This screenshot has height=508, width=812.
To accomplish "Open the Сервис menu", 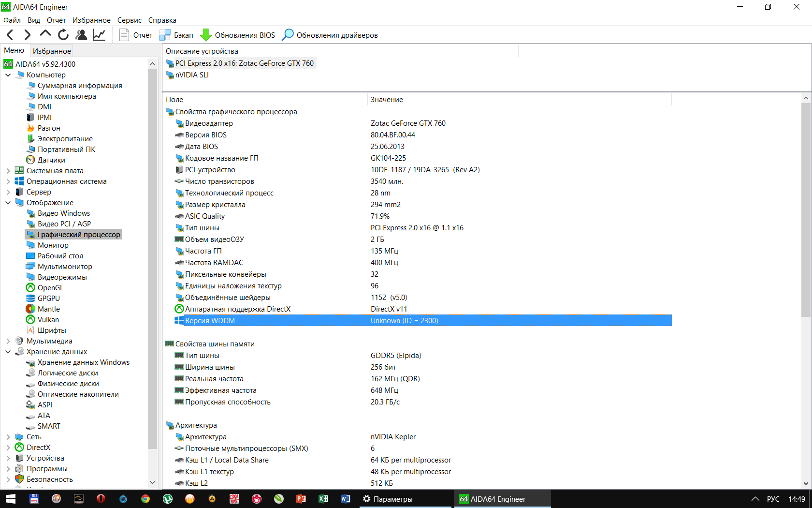I will click(130, 20).
